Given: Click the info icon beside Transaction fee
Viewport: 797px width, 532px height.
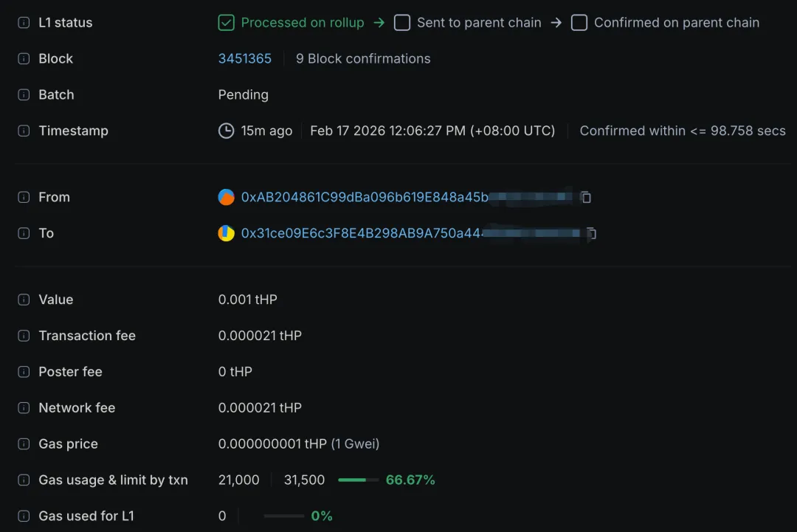Looking at the screenshot, I should coord(24,336).
